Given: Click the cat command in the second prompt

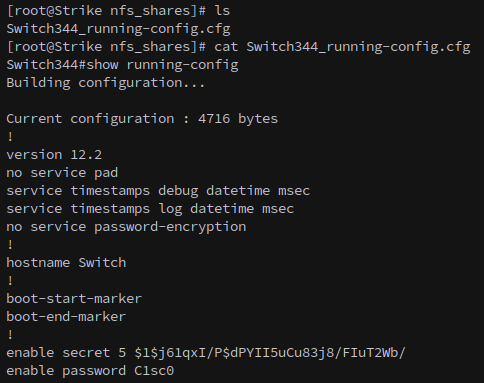Looking at the screenshot, I should [x=226, y=47].
